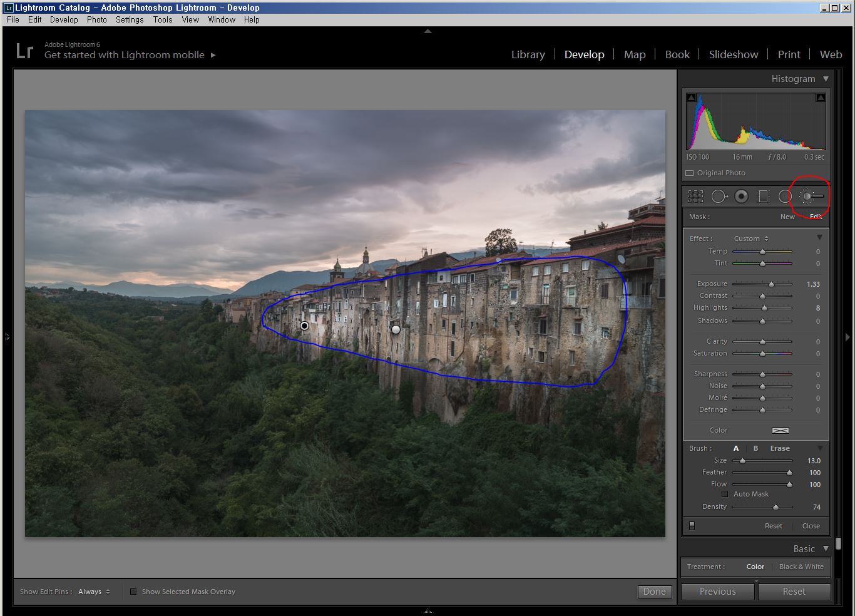The width and height of the screenshot is (855, 616).
Task: Click the shadow clipping indicator in histogram
Action: click(x=691, y=98)
